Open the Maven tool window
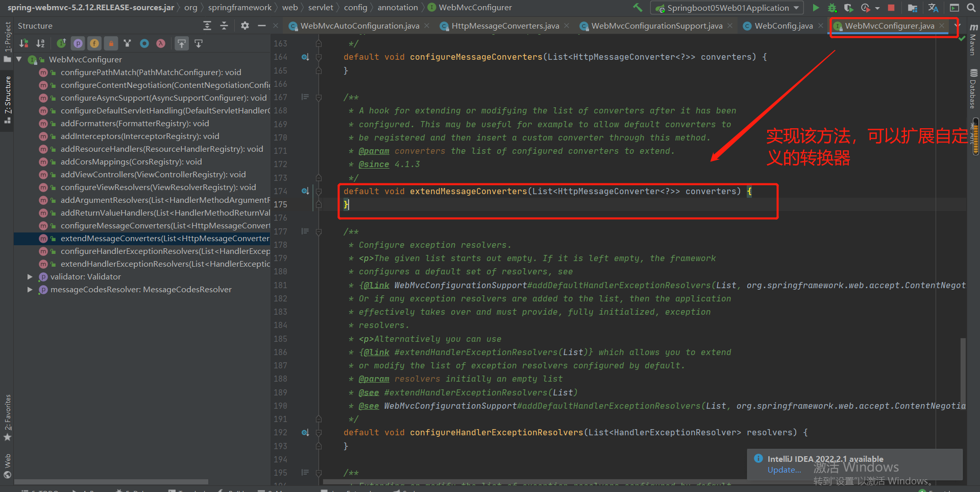This screenshot has height=492, width=980. pyautogui.click(x=973, y=39)
